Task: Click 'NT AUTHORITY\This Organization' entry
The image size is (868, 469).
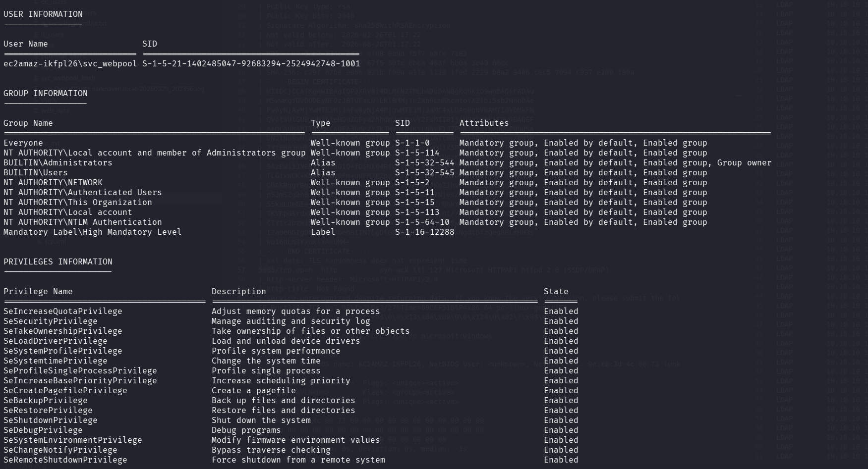Action: 78,202
